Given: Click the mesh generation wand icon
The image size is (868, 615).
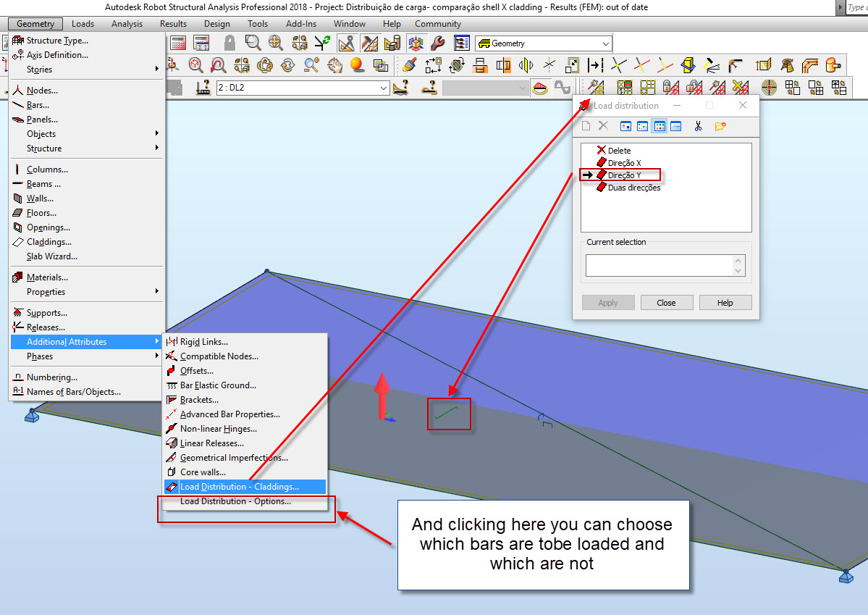Looking at the screenshot, I should 595,88.
